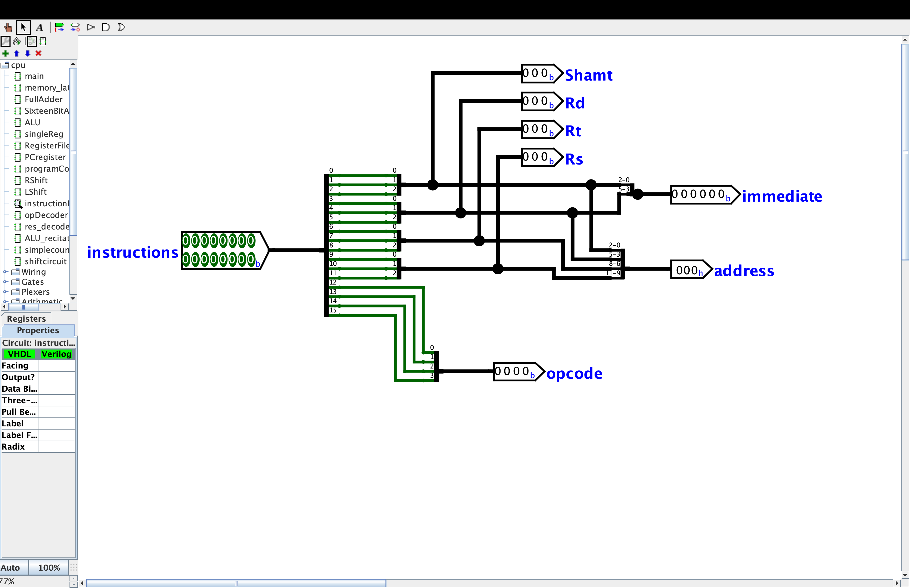Choose the AND gate tool

[x=106, y=27]
